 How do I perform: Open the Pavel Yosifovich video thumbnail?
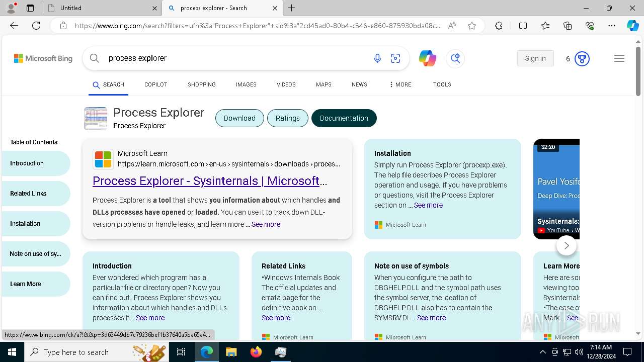click(556, 189)
